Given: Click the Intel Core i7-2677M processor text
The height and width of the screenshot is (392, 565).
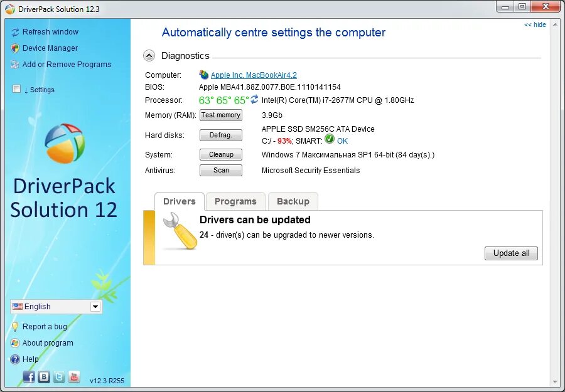Looking at the screenshot, I should tap(338, 100).
